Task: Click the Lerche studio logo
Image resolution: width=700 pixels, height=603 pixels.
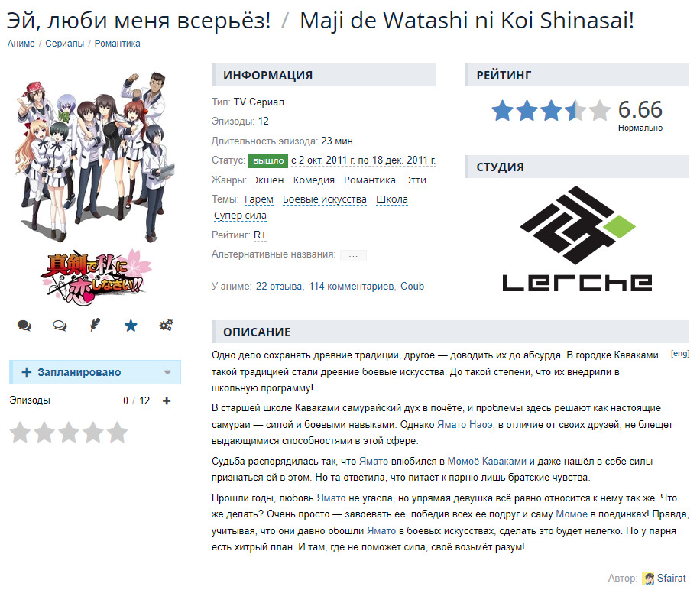Action: 577,238
